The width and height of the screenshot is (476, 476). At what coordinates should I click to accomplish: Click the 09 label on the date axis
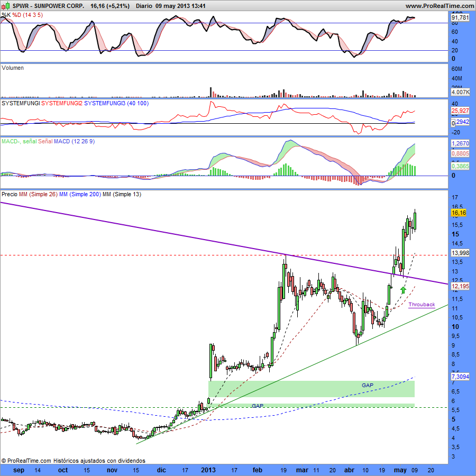pyautogui.click(x=415, y=470)
